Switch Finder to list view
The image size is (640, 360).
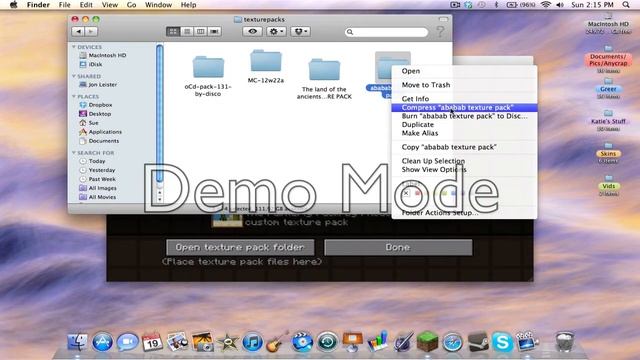coord(187,31)
